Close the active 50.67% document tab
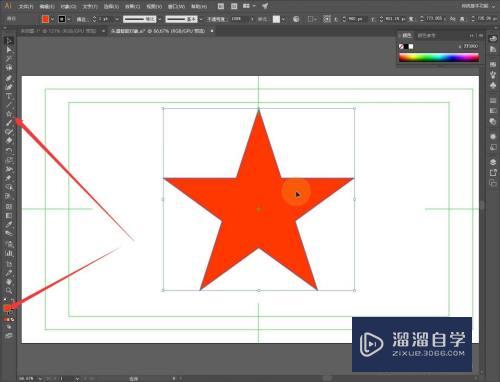This screenshot has width=500, height=382. coord(212,31)
